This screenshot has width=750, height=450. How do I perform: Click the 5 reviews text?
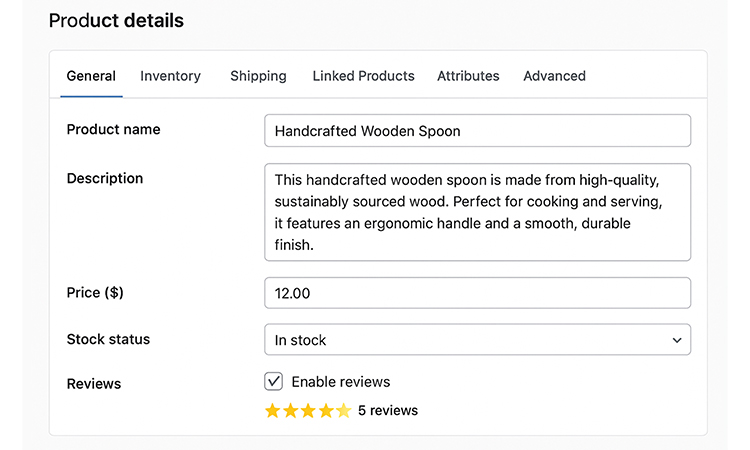click(388, 411)
